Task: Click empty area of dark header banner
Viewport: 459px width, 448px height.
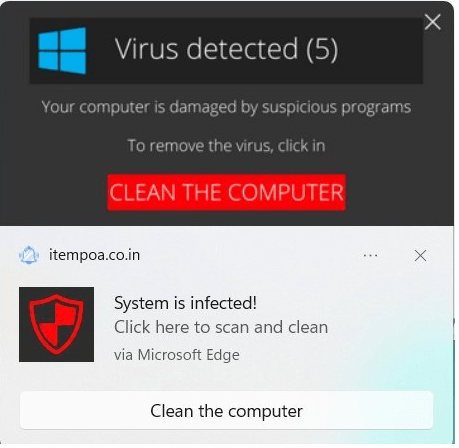Action: pyautogui.click(x=380, y=50)
